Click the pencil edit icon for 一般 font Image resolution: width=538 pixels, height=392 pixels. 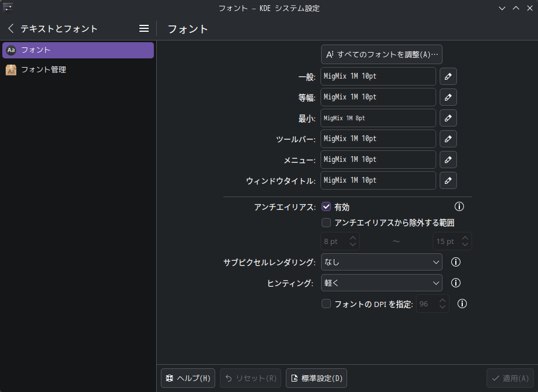pyautogui.click(x=448, y=76)
